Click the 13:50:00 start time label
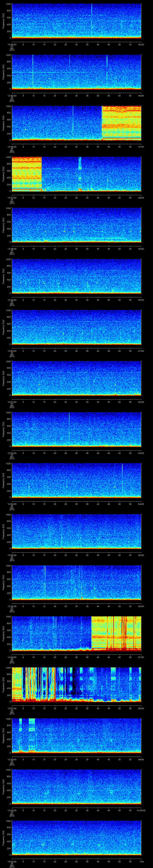 click(12, 351)
